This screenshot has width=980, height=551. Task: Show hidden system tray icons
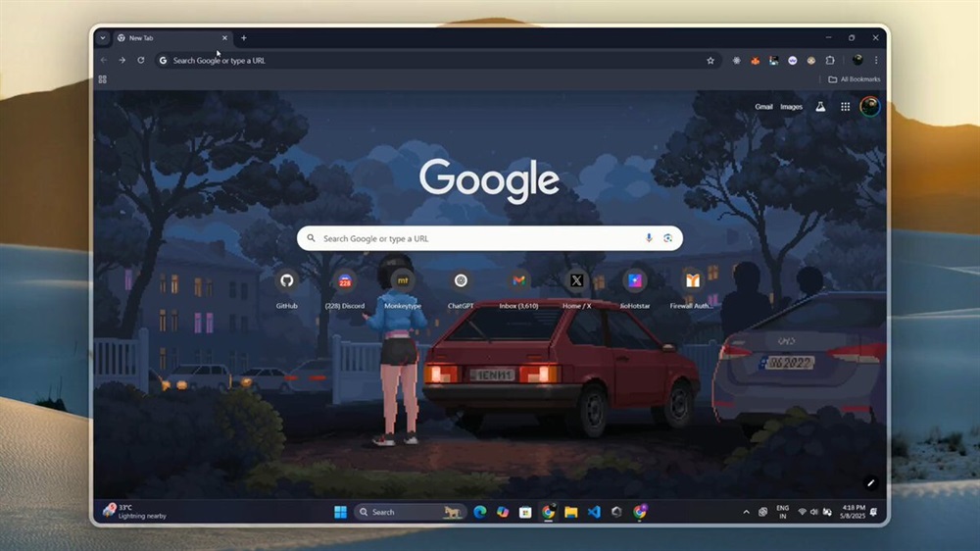point(746,512)
